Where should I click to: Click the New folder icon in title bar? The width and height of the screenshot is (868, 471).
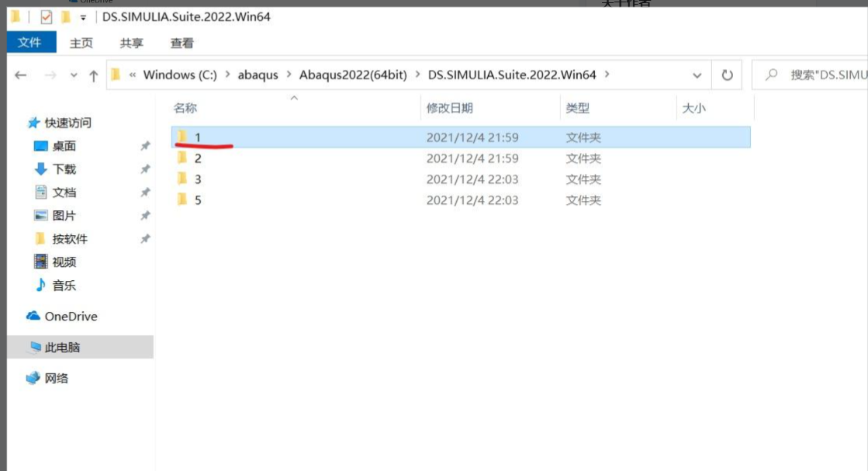(66, 17)
